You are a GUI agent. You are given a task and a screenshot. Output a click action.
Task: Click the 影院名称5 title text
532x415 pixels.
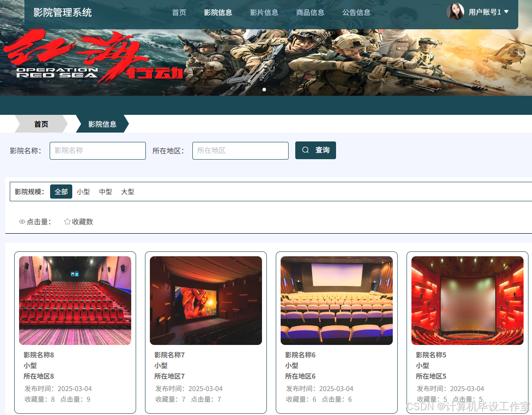(431, 355)
